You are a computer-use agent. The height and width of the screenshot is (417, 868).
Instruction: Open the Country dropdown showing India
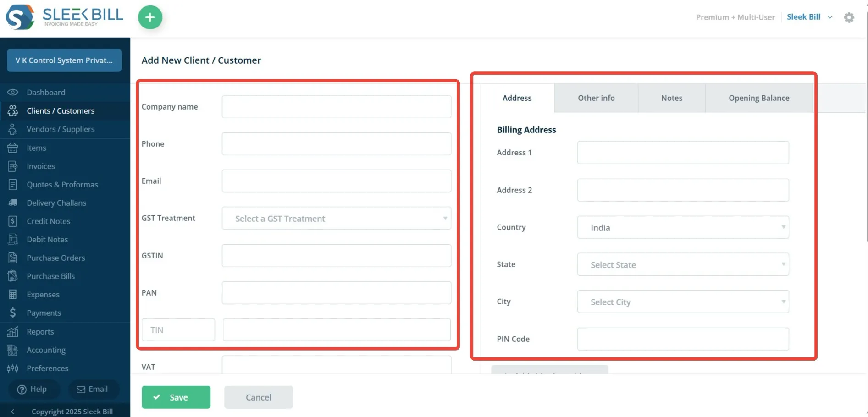point(683,227)
